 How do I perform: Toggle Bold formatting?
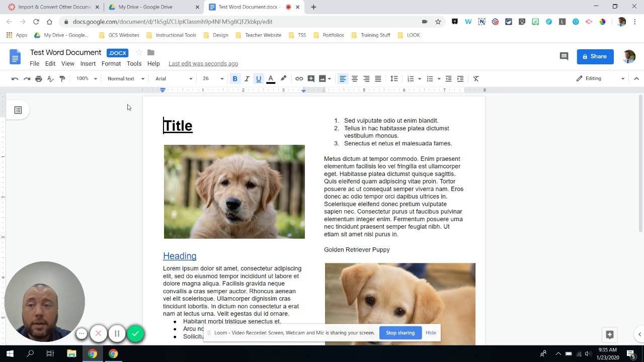click(x=235, y=78)
